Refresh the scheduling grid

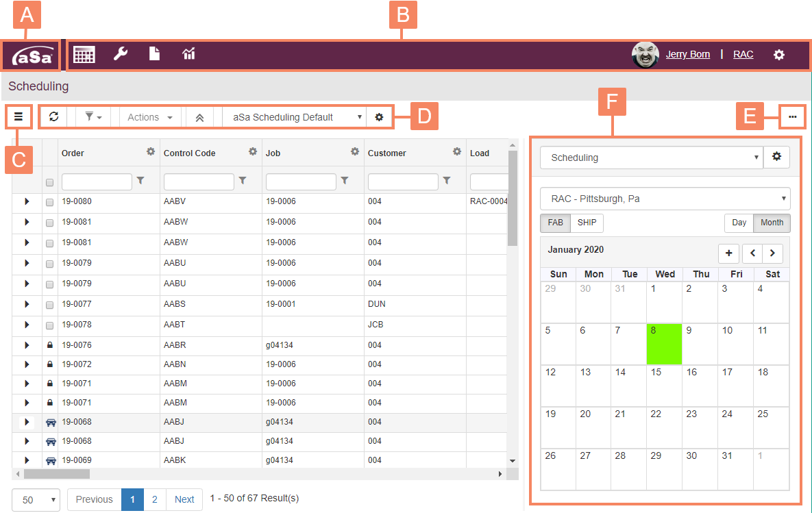(x=53, y=116)
